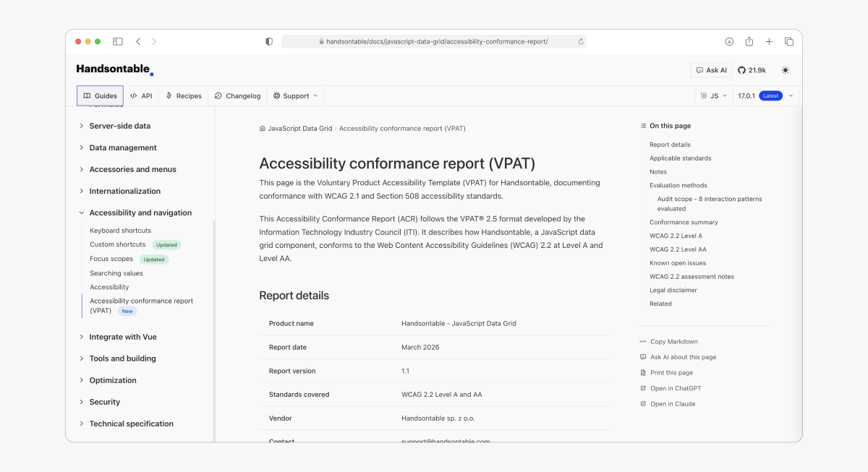Screen dimensions: 868x472
Task: Open the GitHub 21.9k link
Action: click(752, 70)
